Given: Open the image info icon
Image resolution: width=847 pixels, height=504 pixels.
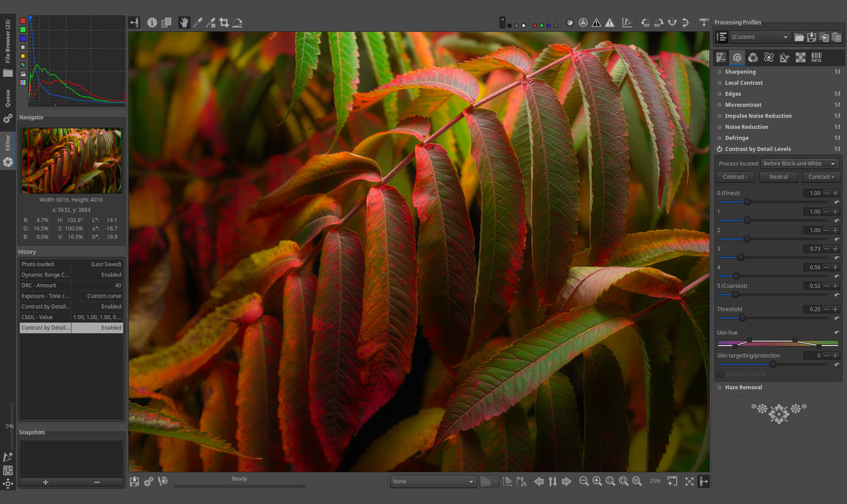Looking at the screenshot, I should (152, 22).
